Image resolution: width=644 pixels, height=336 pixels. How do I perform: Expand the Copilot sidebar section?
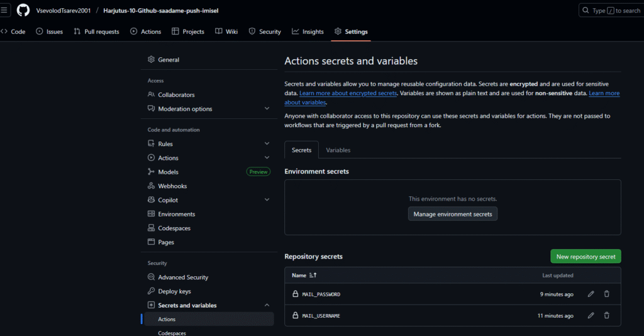click(x=267, y=200)
